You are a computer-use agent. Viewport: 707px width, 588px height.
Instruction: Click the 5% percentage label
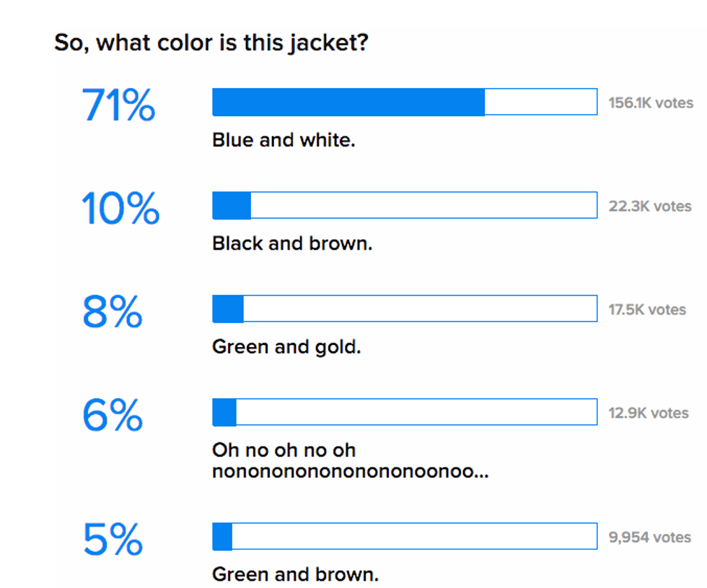pyautogui.click(x=113, y=539)
